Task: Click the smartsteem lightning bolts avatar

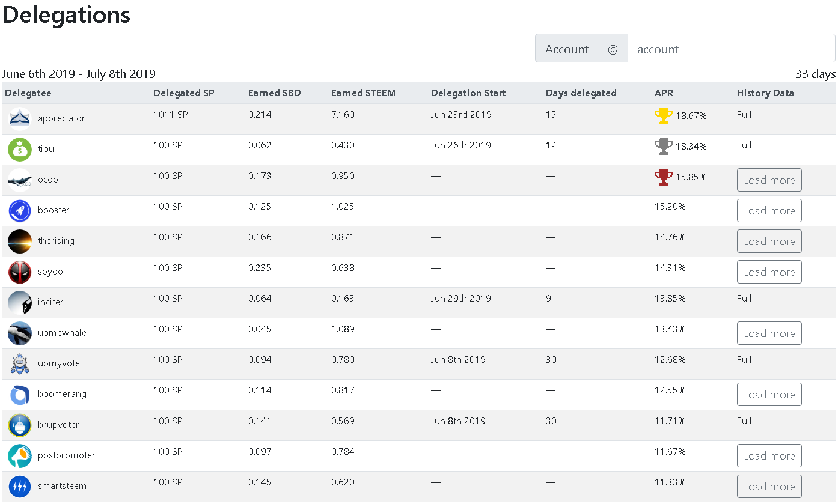Action: tap(20, 487)
